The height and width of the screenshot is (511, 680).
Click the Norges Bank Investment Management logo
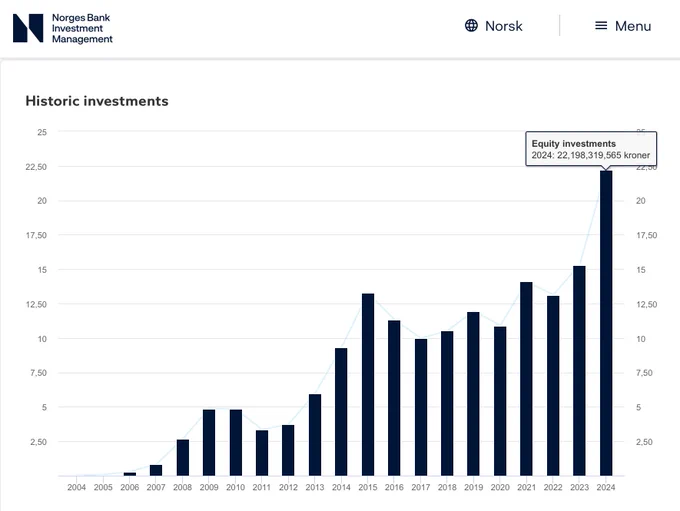tap(63, 28)
